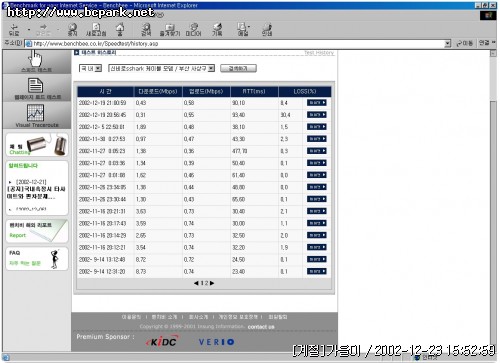
Task: Click the last footer link on the right
Action: 278,317
